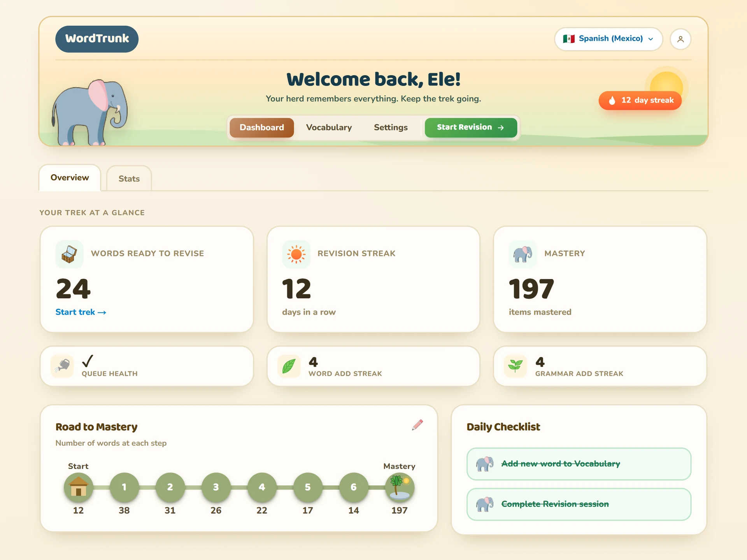
Task: Click the 'Number of words at each step' subtitle
Action: (x=111, y=443)
